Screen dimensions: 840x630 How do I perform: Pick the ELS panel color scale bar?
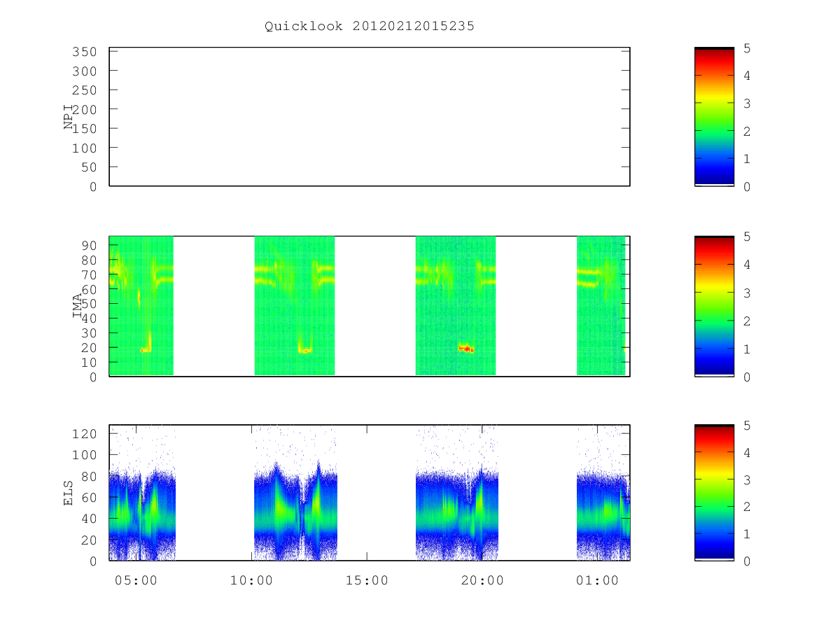(x=714, y=493)
